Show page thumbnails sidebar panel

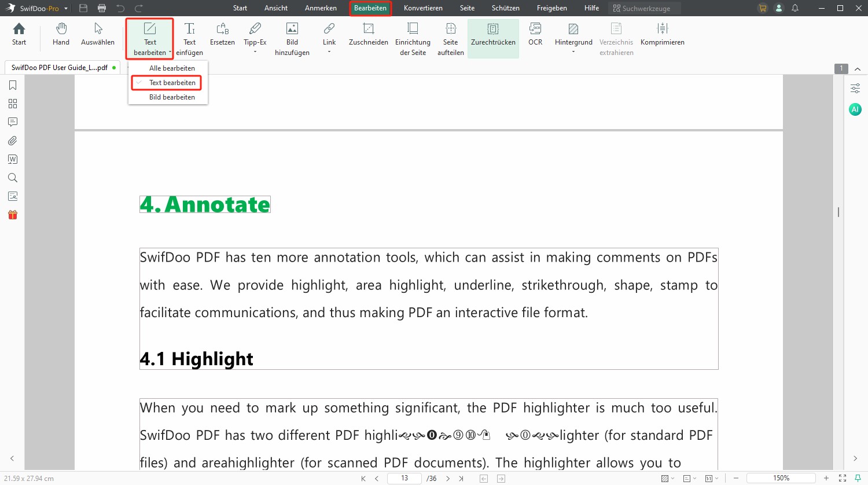coord(13,104)
